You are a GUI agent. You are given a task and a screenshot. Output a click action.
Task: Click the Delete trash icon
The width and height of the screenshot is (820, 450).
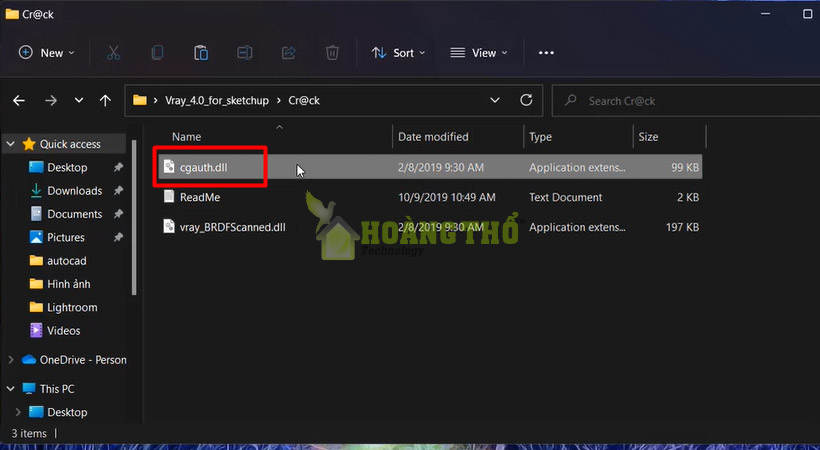[332, 53]
